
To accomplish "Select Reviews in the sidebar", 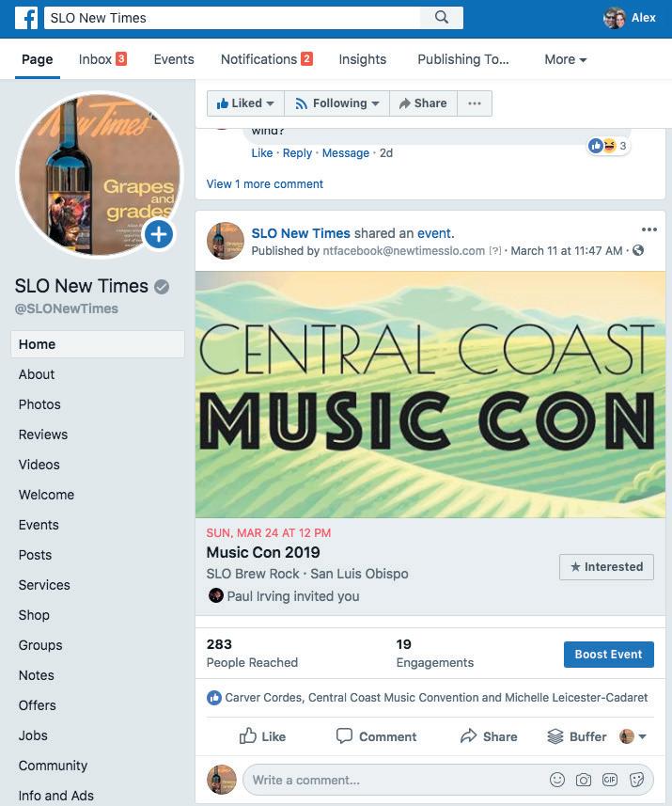I will pos(43,435).
